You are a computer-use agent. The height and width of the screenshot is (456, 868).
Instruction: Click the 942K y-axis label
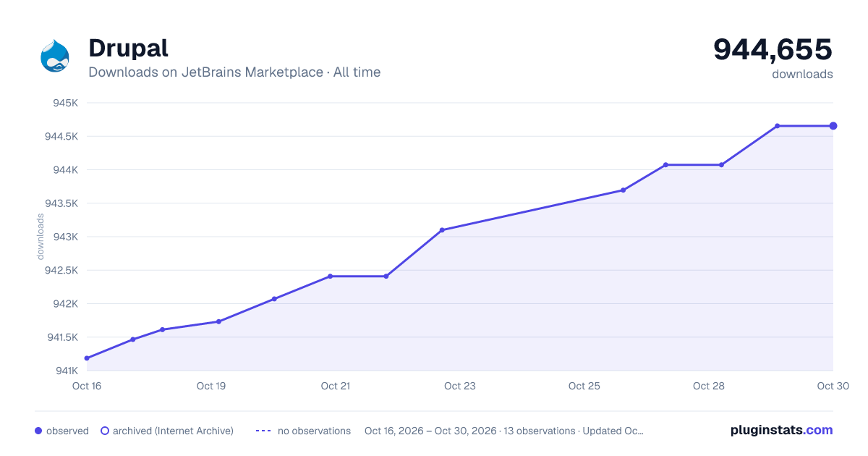65,303
